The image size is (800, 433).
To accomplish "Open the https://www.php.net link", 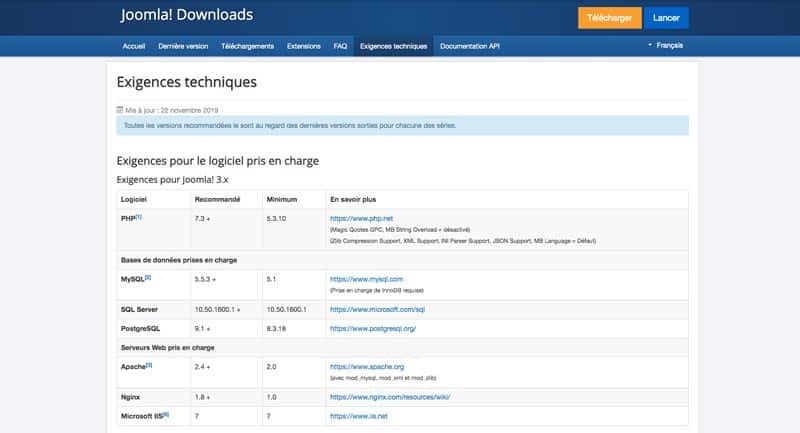I will tap(361, 218).
